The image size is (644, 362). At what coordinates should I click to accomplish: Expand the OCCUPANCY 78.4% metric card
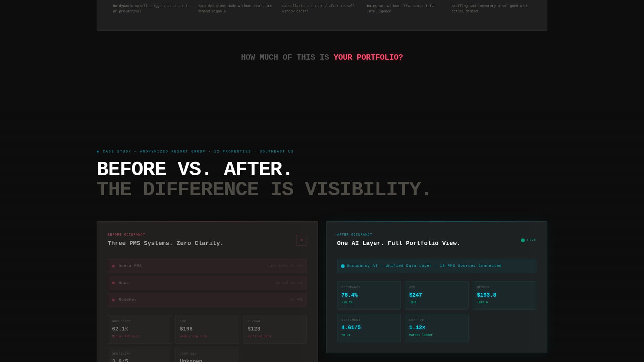369,295
